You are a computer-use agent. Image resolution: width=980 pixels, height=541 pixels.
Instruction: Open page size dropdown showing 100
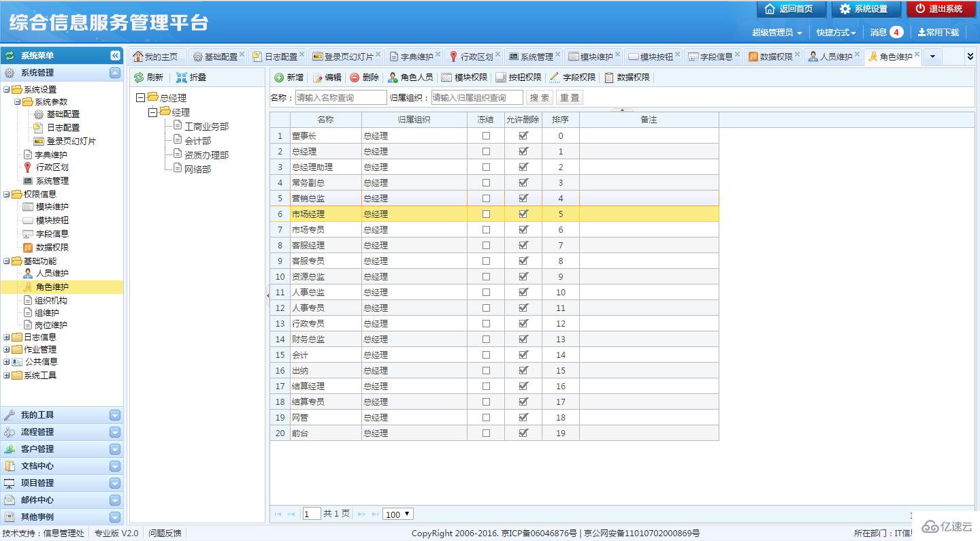pos(398,514)
